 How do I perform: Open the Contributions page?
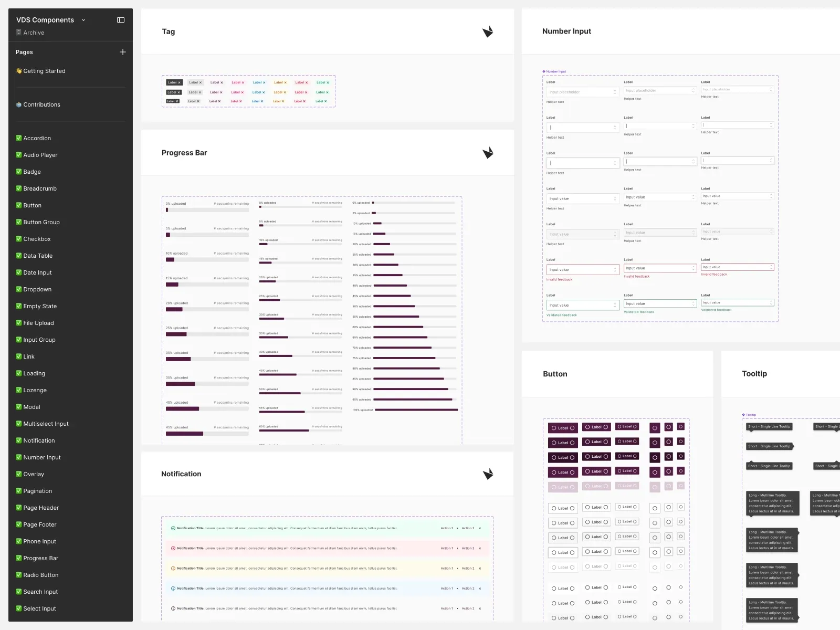click(42, 104)
